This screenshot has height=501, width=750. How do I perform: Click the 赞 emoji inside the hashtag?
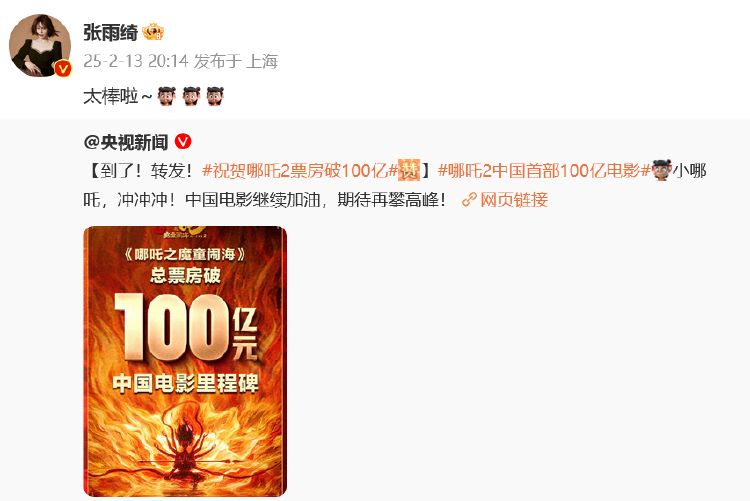[x=409, y=170]
